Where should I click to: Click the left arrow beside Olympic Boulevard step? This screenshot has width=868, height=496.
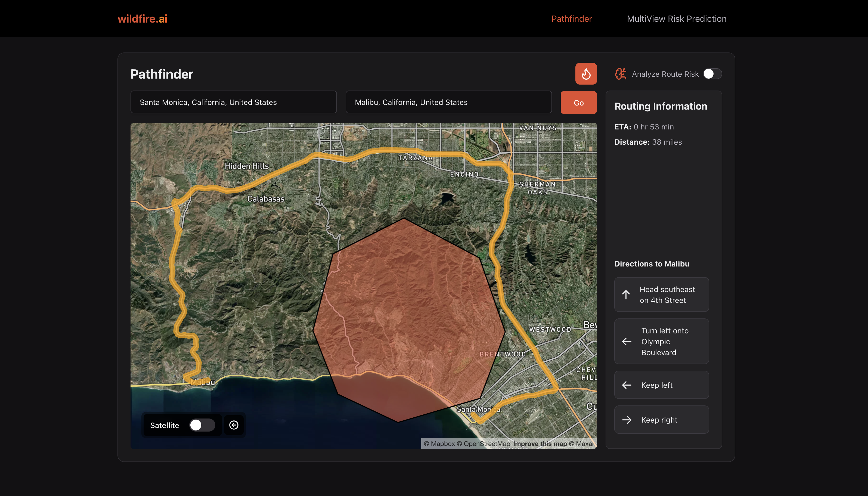pos(627,341)
